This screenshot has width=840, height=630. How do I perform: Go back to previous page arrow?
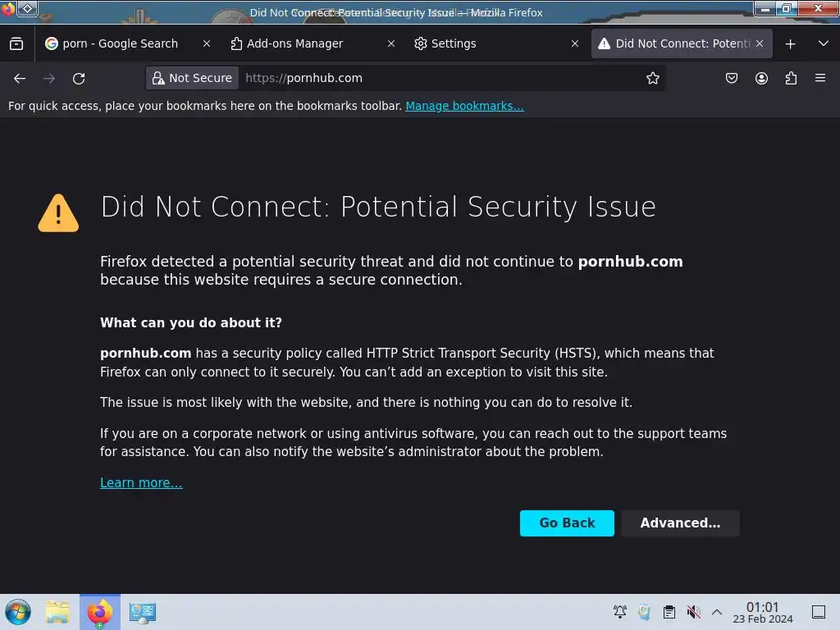coord(20,78)
